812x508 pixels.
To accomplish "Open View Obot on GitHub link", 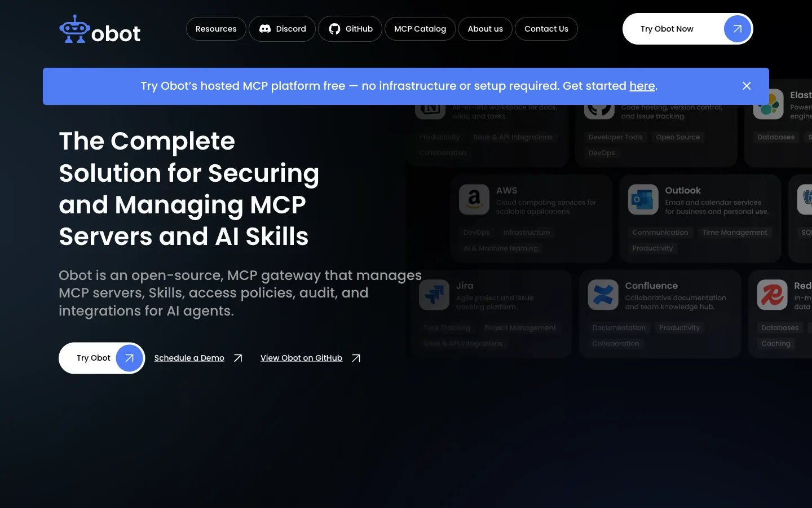I will 301,358.
